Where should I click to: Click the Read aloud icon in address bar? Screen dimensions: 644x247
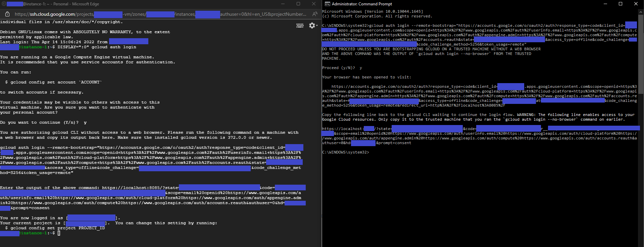[314, 14]
